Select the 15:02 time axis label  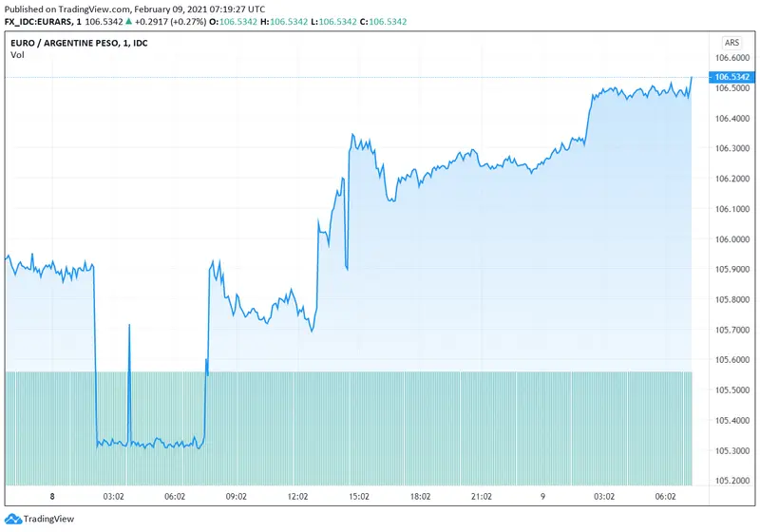[359, 495]
